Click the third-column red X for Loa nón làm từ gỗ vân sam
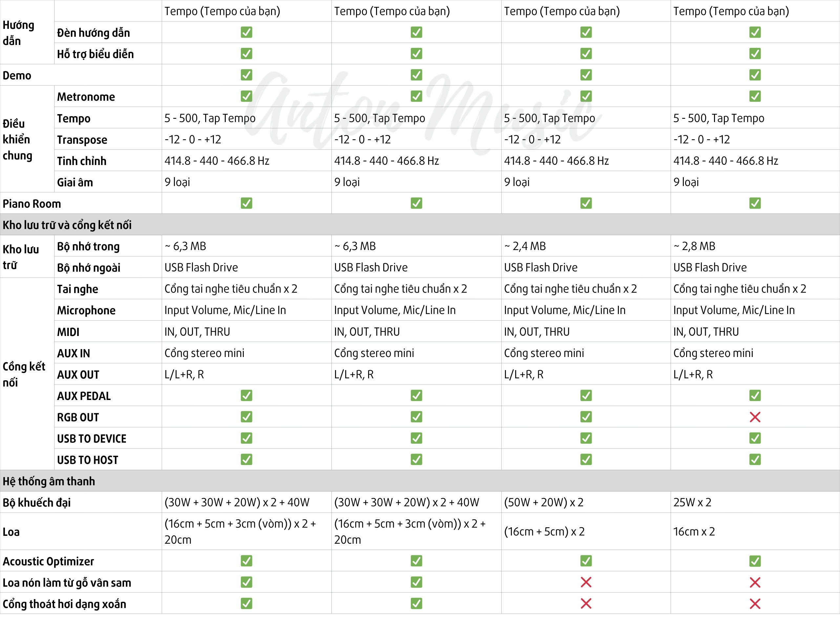This screenshot has height=630, width=840. point(586,582)
